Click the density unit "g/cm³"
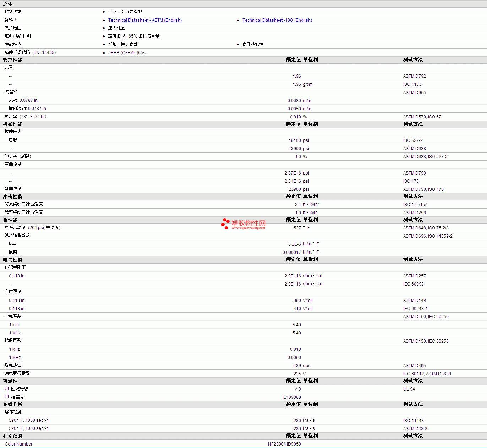The width and height of the screenshot is (487, 448). coord(308,84)
